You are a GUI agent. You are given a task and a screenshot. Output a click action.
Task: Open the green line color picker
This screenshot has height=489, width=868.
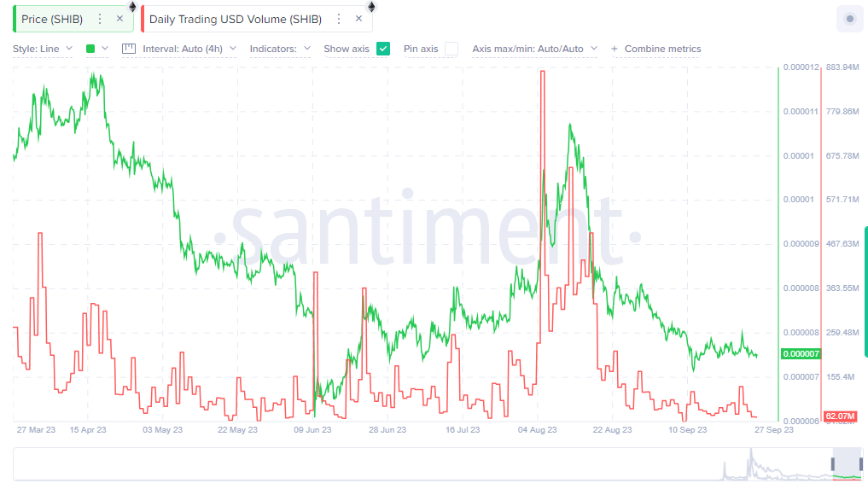(96, 49)
